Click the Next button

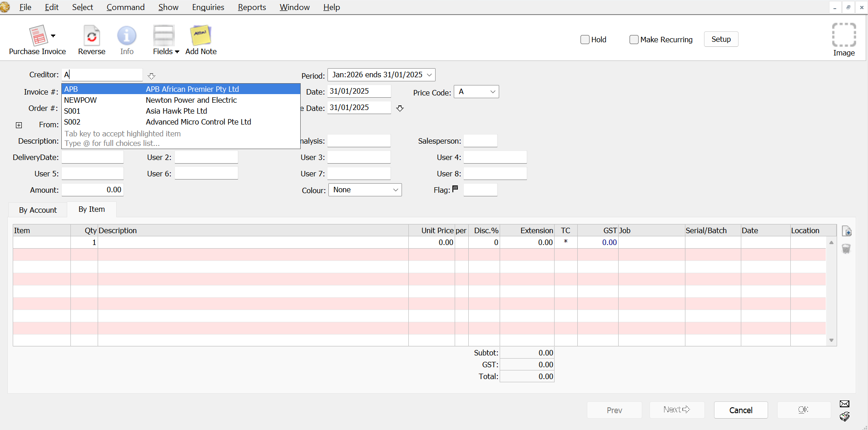point(677,410)
